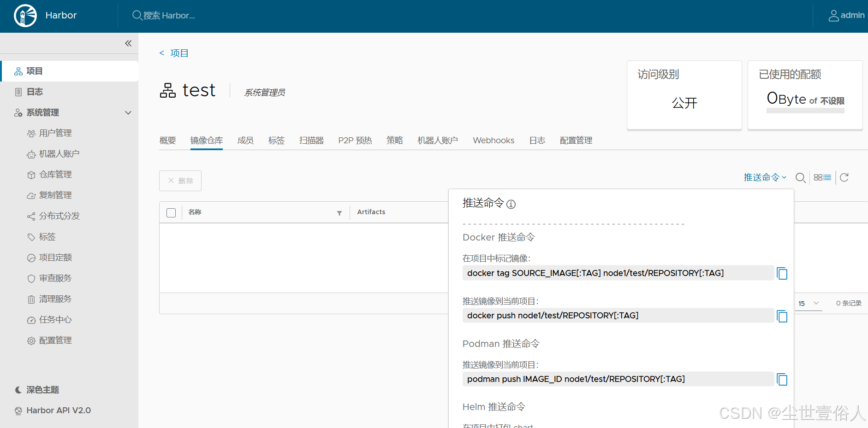This screenshot has width=868, height=428.
Task: Click the Logs (日志) icon in the sidebar
Action: click(x=18, y=92)
